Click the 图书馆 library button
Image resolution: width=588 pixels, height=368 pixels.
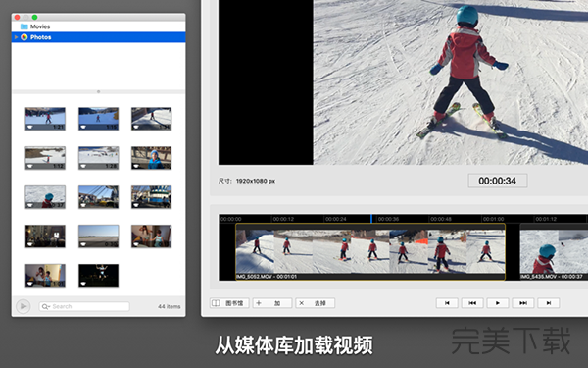229,303
